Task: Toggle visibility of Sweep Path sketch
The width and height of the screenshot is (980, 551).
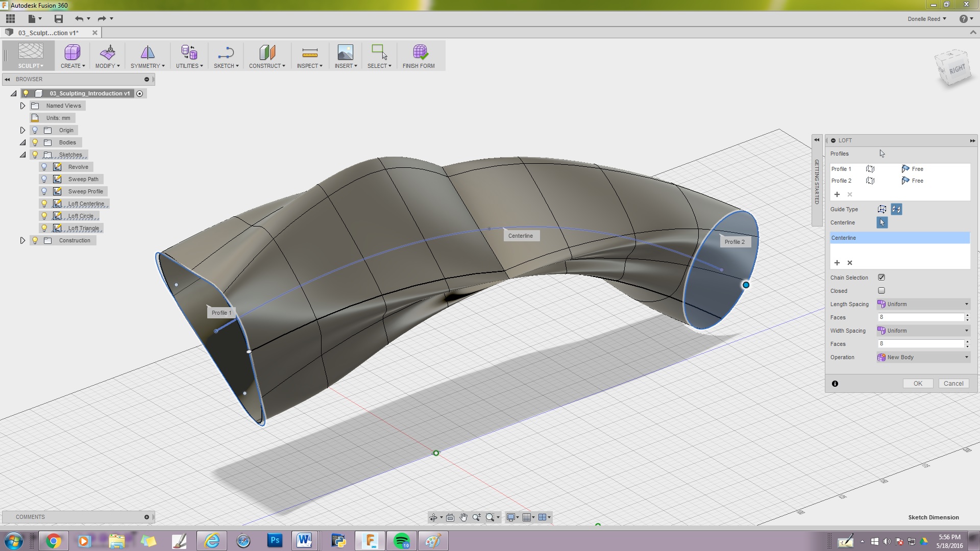Action: click(x=44, y=179)
